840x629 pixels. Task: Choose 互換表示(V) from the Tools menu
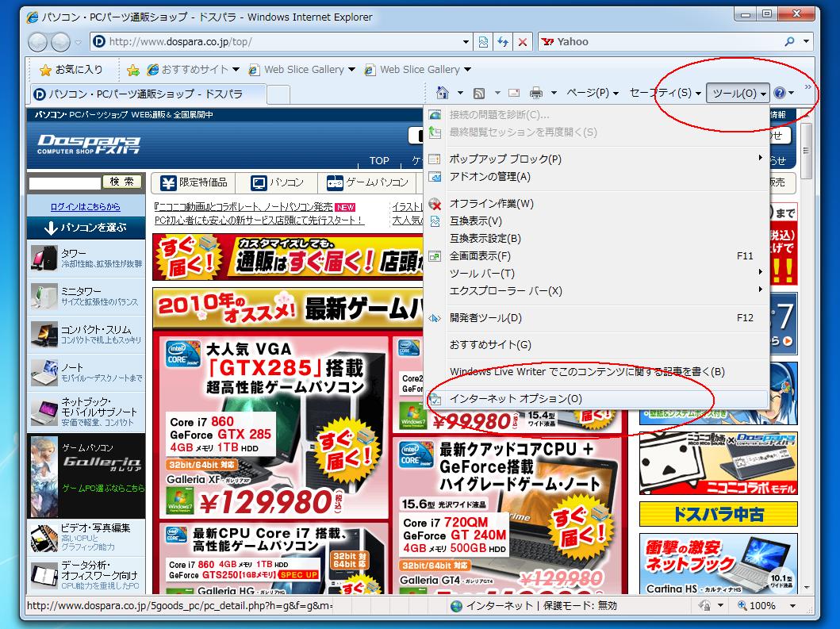click(596, 221)
